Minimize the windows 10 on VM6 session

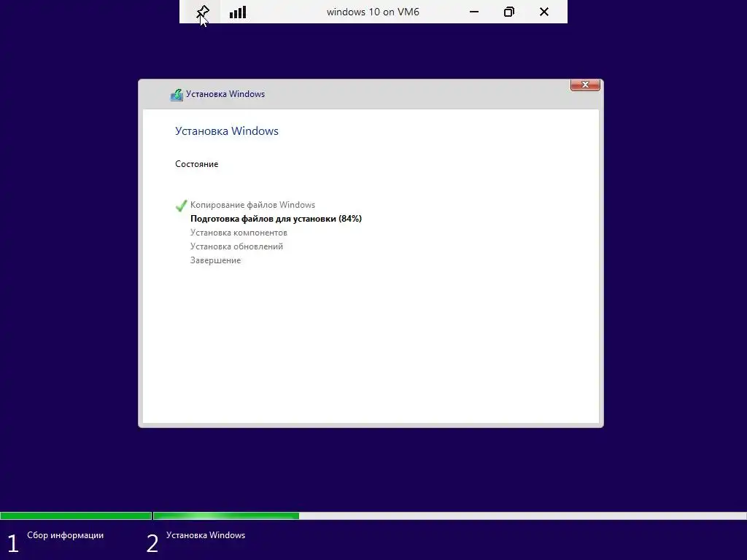(474, 12)
